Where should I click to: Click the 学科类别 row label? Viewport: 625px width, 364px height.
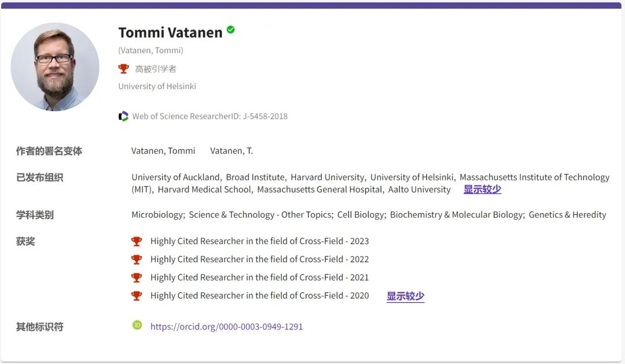point(35,215)
